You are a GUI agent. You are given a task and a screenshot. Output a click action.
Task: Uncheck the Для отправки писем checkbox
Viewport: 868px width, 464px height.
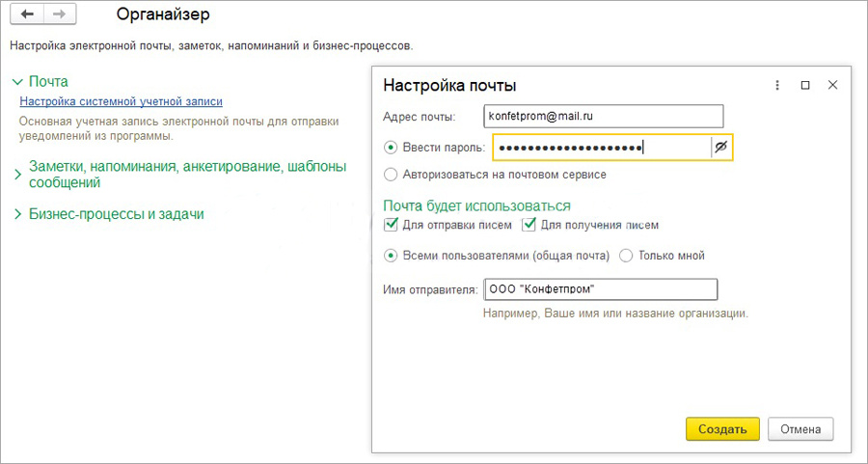coord(392,225)
